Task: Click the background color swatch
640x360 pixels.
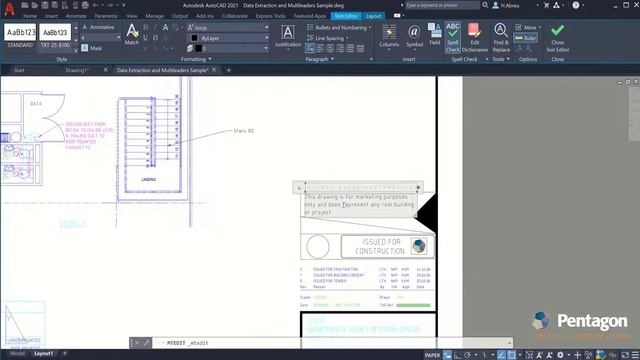Action: (x=198, y=48)
